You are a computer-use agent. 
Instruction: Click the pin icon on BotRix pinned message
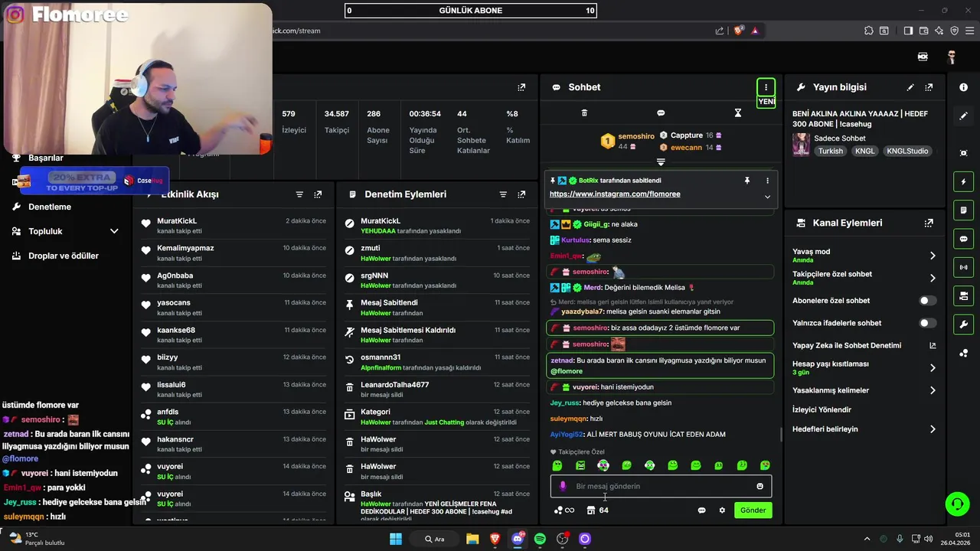click(746, 181)
